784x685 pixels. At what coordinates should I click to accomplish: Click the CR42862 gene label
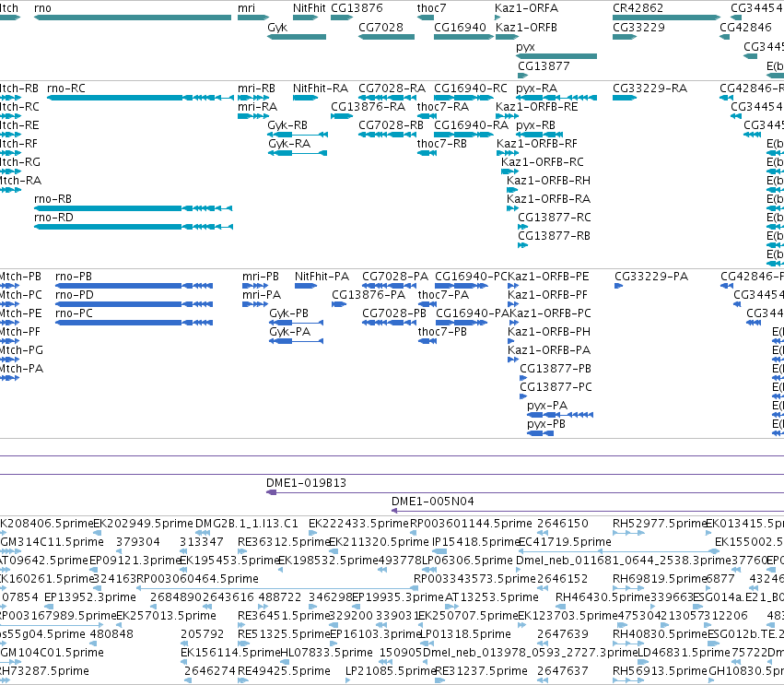pyautogui.click(x=638, y=8)
